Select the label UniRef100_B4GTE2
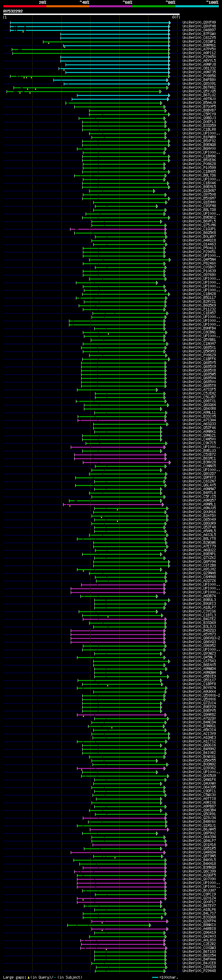This screenshot has width=222, height=980. (199, 619)
